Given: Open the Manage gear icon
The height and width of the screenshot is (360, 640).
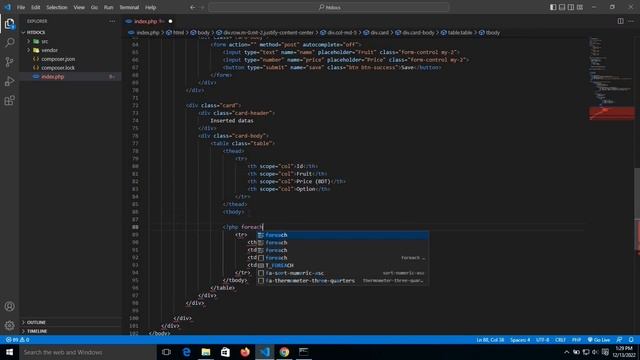Looking at the screenshot, I should 9,325.
